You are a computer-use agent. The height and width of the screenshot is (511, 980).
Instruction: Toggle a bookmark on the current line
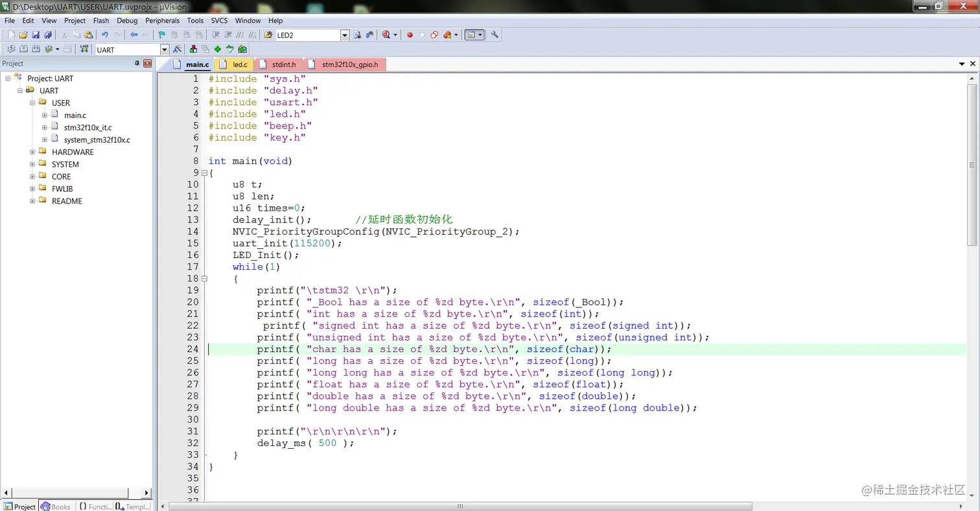(162, 35)
